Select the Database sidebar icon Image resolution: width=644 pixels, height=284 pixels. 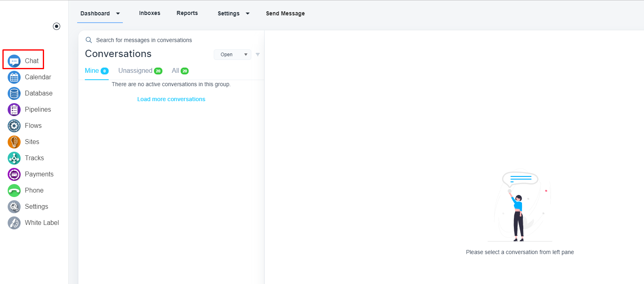[x=14, y=93]
